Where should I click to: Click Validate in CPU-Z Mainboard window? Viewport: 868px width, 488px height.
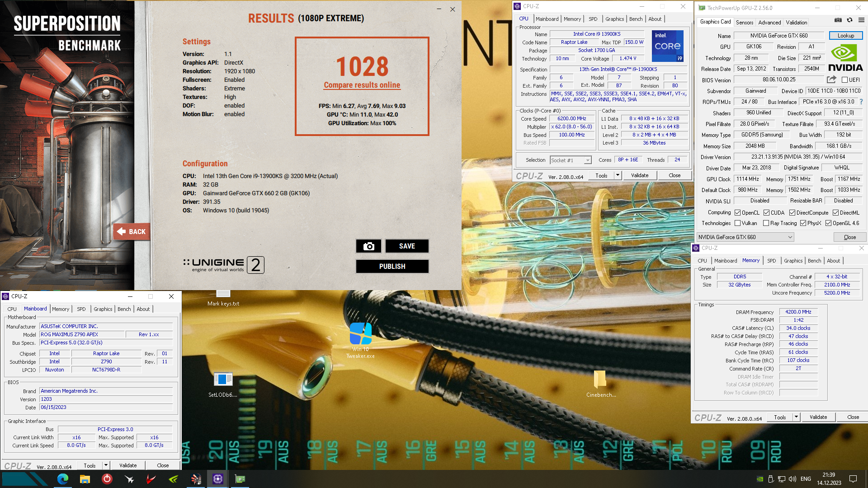coord(128,465)
